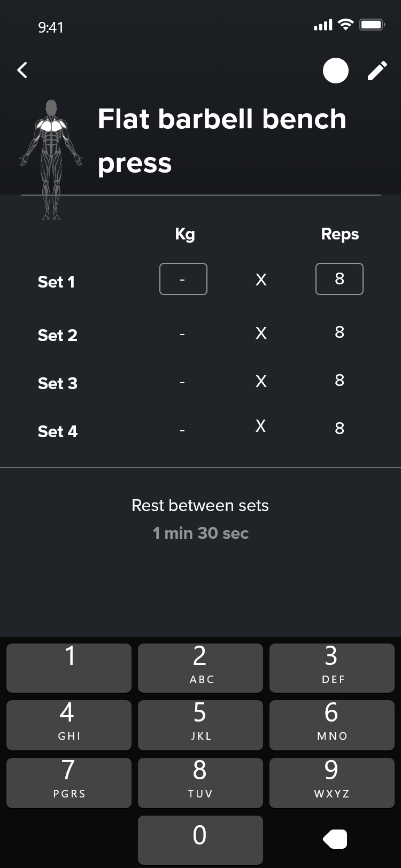Tap the pencil edit icon
The height and width of the screenshot is (868, 401).
tap(377, 71)
